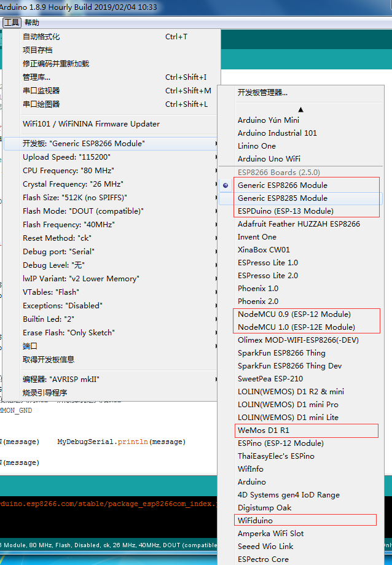Screen dimensions: 392x565
Task: Select Phoenix 1.0 board
Action: (x=301, y=289)
